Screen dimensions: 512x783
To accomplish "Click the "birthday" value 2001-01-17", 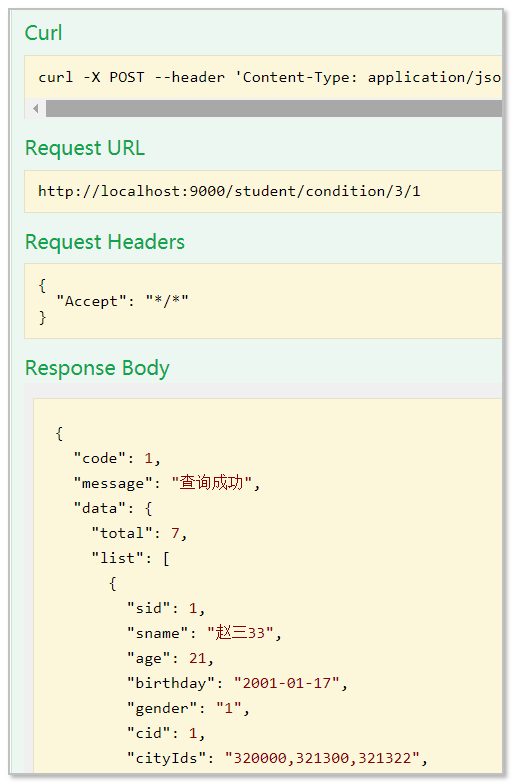I will [x=287, y=683].
